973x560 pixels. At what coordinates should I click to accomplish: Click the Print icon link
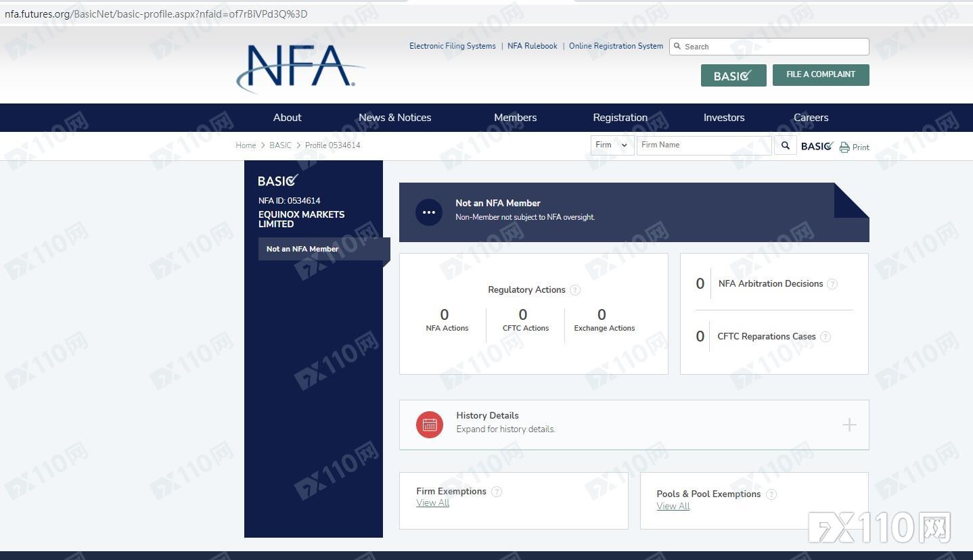click(x=855, y=147)
